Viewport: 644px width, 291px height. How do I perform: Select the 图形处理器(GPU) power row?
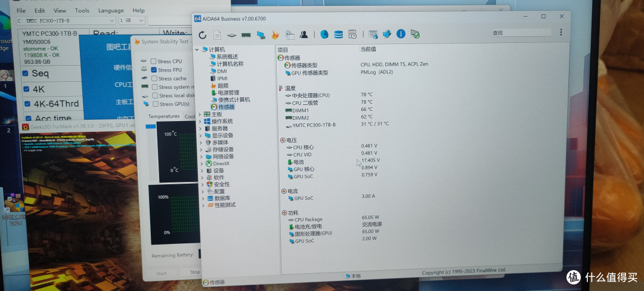pyautogui.click(x=314, y=234)
